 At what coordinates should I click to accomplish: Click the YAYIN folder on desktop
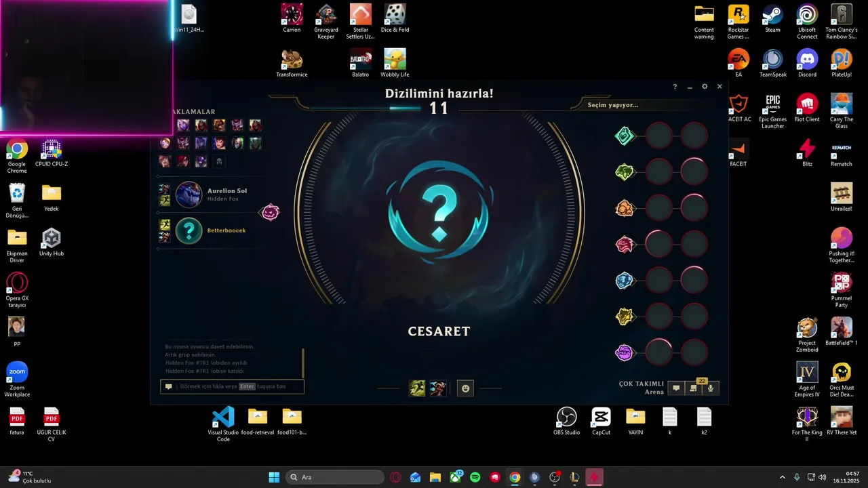tap(635, 421)
